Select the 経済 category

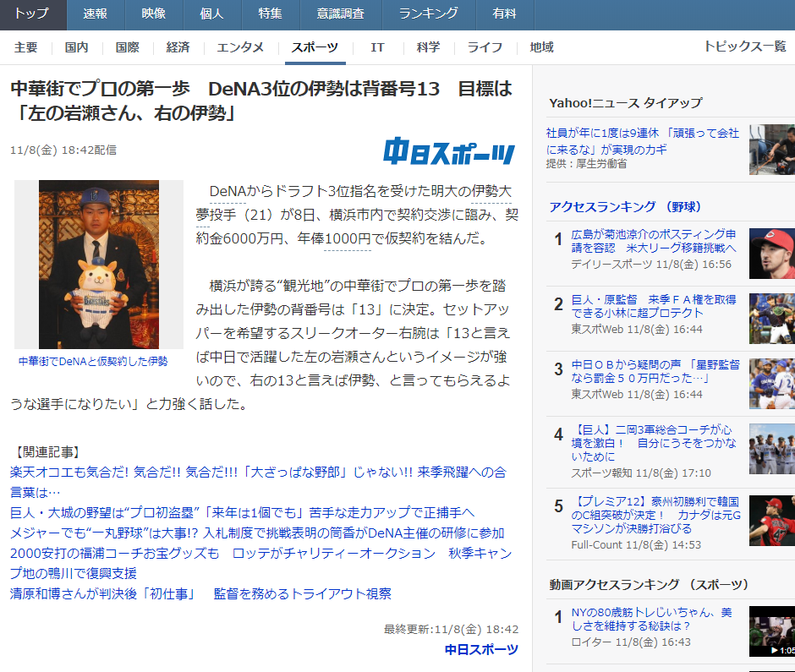(178, 47)
